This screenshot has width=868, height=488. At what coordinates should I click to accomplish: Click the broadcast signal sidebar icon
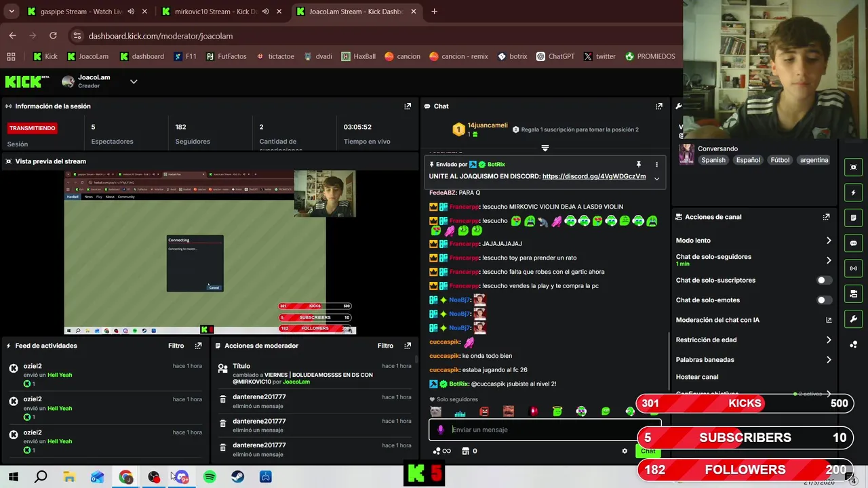click(853, 268)
